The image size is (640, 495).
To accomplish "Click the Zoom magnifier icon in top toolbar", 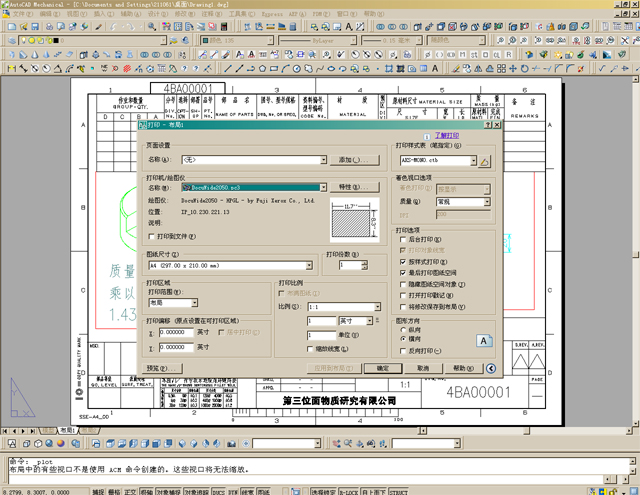I will pyautogui.click(x=152, y=27).
